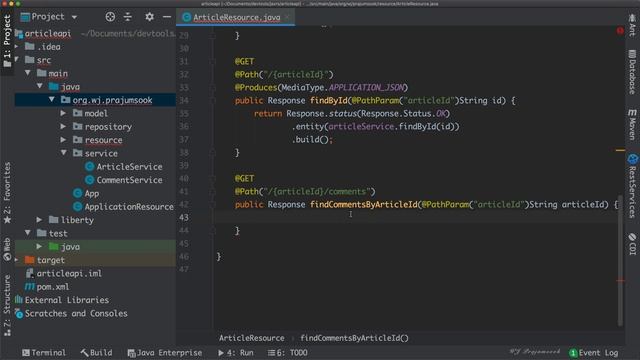Collapse the service package
This screenshot has height=360, width=640.
point(63,153)
